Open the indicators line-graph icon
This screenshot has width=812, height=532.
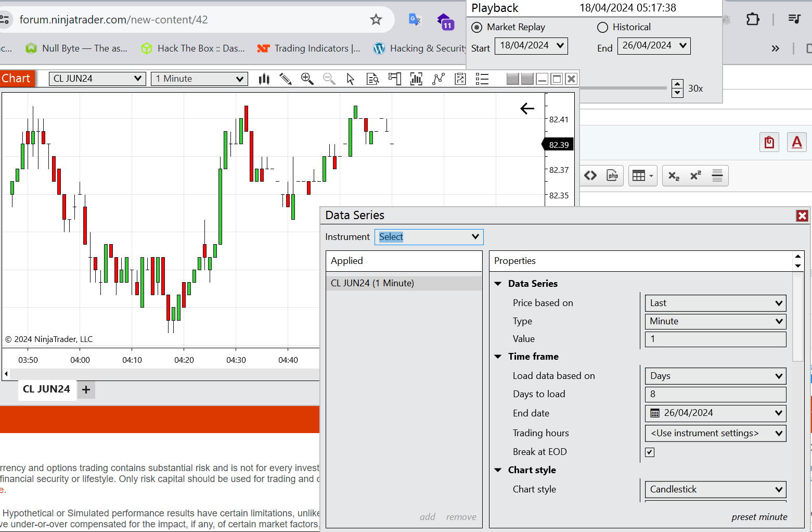coord(439,79)
